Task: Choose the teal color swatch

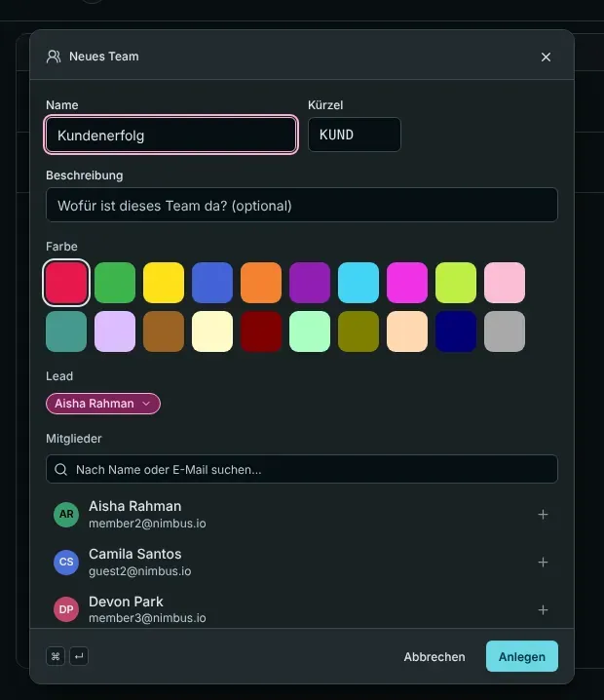Action: [x=66, y=331]
